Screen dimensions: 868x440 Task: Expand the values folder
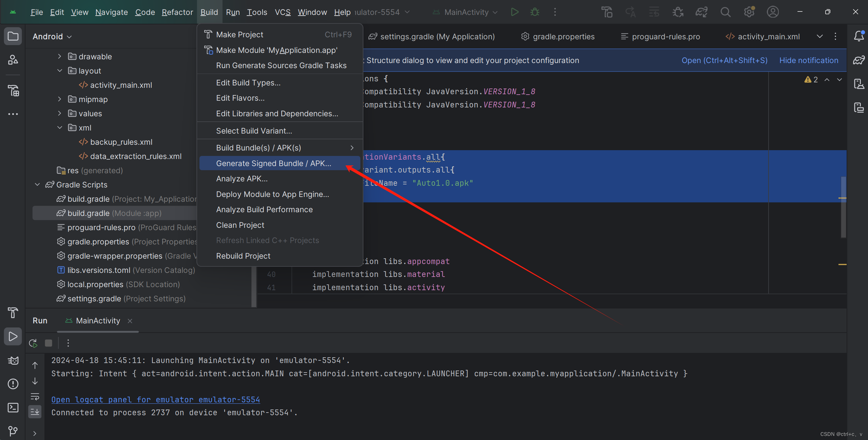pyautogui.click(x=59, y=113)
